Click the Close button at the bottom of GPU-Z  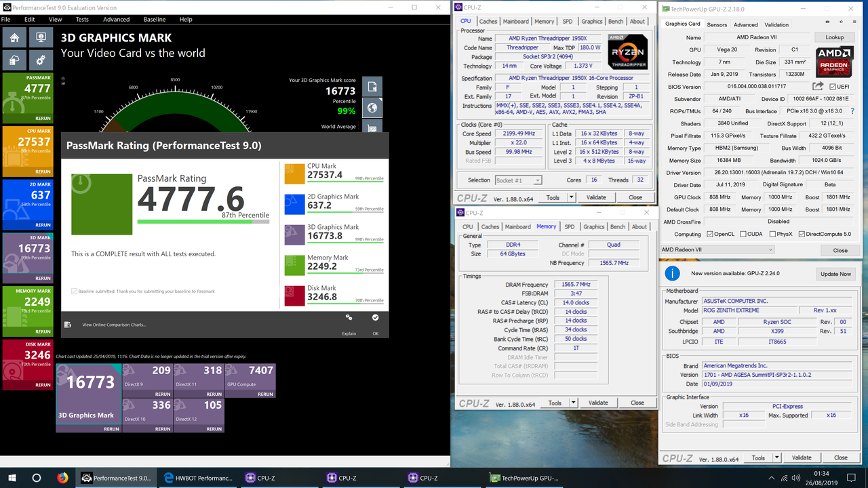(840, 250)
